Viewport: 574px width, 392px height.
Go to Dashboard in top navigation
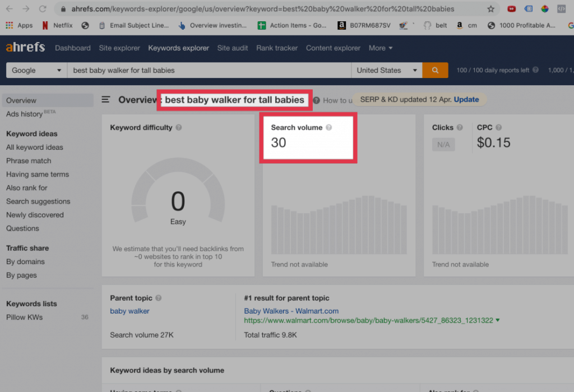(72, 48)
